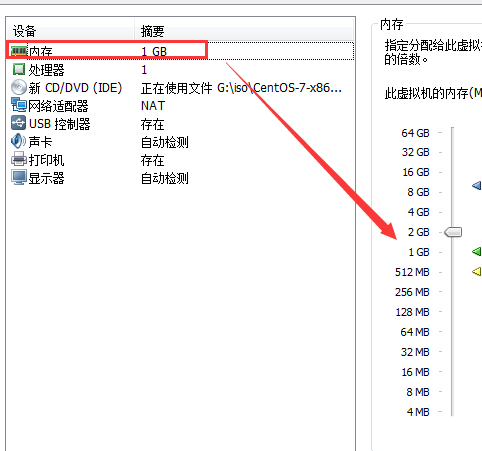Screen dimensions: 482x451
Task: Click the 1 GB memory summary
Action: tap(154, 51)
